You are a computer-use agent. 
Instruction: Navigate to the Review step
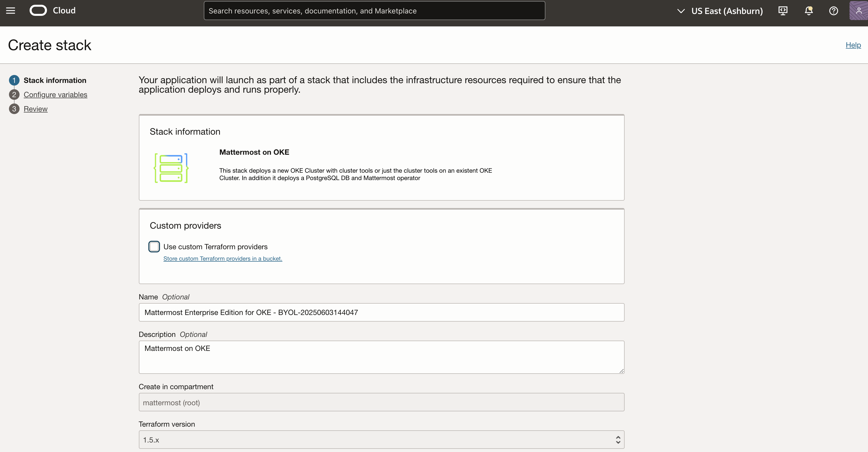[x=36, y=109]
